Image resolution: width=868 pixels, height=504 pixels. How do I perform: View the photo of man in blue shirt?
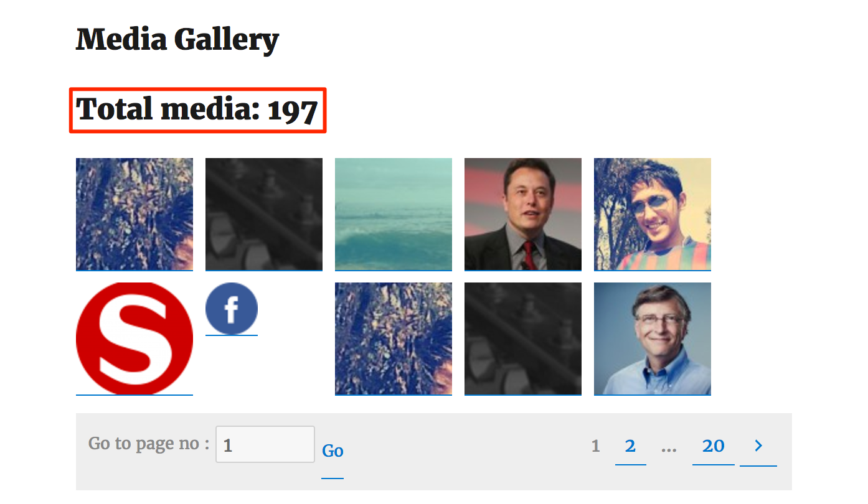pyautogui.click(x=652, y=338)
